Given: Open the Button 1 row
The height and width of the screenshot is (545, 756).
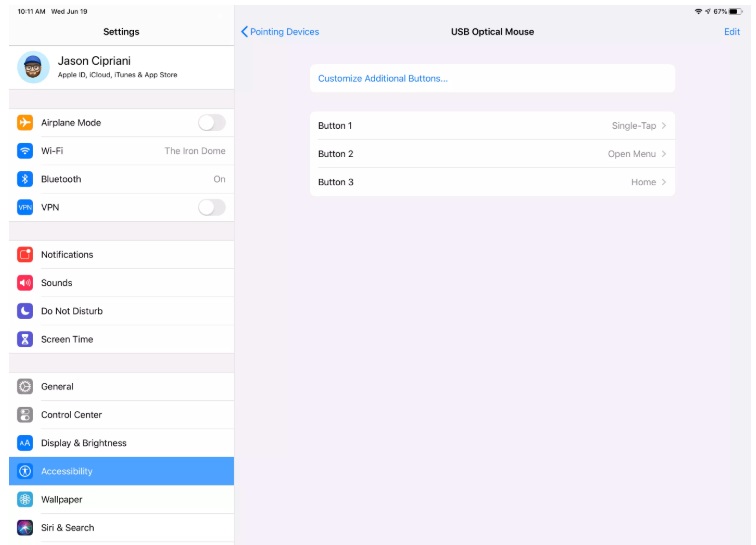Looking at the screenshot, I should [492, 125].
